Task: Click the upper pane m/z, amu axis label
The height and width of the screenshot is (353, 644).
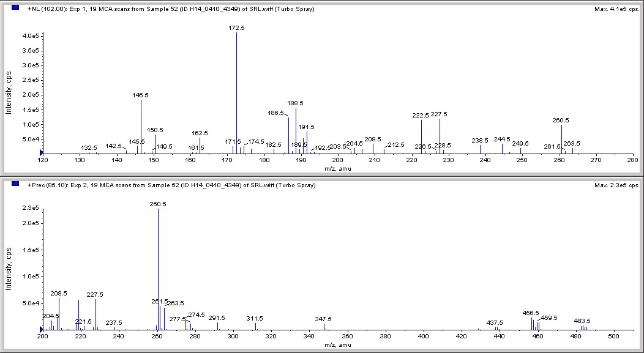Action: (x=337, y=169)
